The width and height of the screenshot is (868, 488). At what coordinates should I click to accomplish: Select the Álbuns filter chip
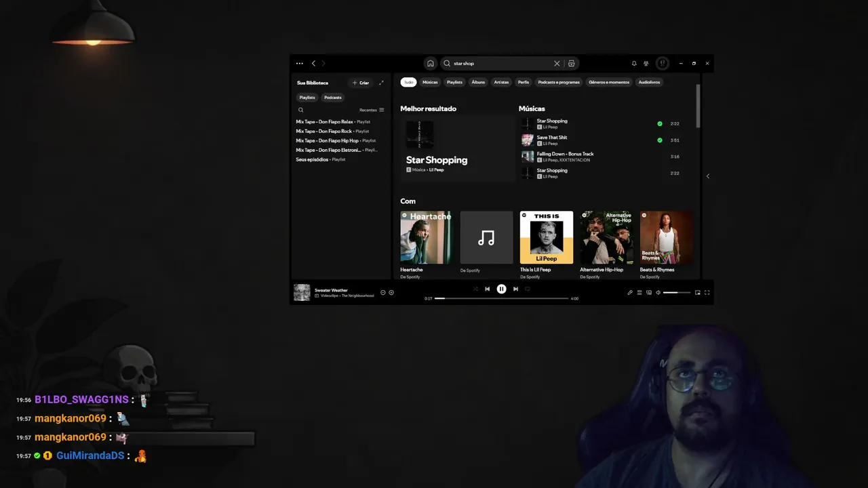478,82
